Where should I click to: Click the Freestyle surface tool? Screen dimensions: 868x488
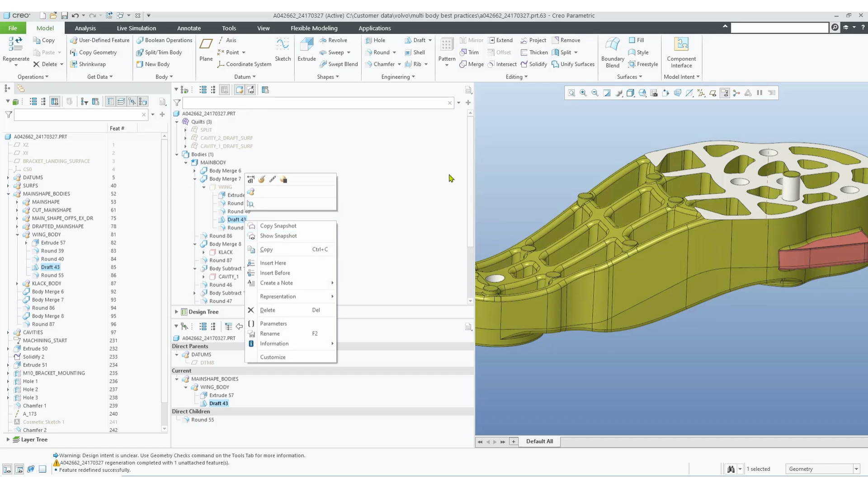(x=643, y=64)
